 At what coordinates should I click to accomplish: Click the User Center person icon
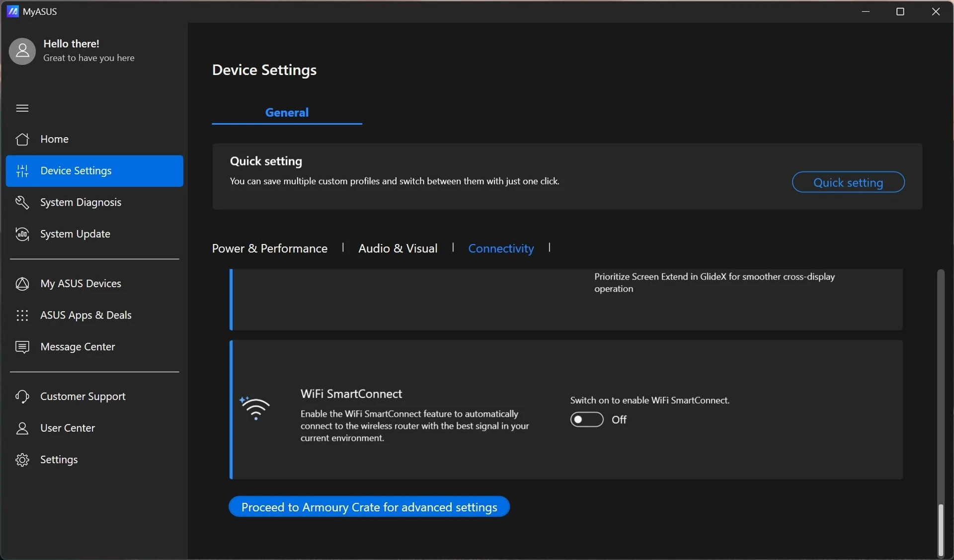pos(22,428)
